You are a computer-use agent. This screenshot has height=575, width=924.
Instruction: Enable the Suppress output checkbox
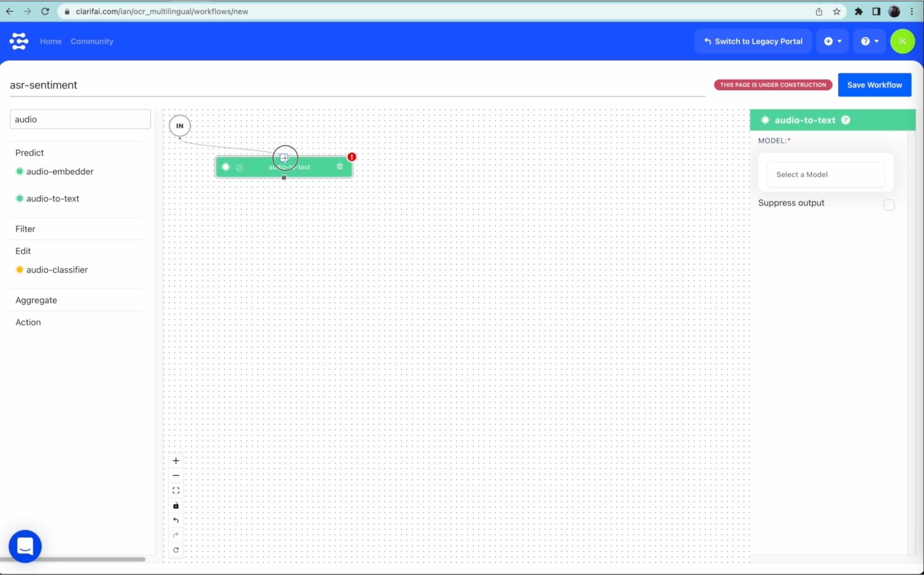point(889,205)
